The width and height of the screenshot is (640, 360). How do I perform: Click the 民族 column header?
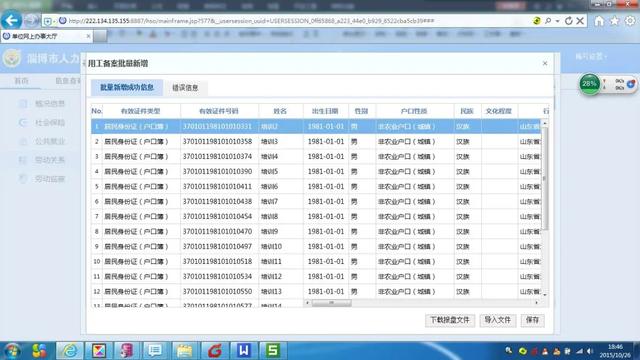[x=467, y=111]
